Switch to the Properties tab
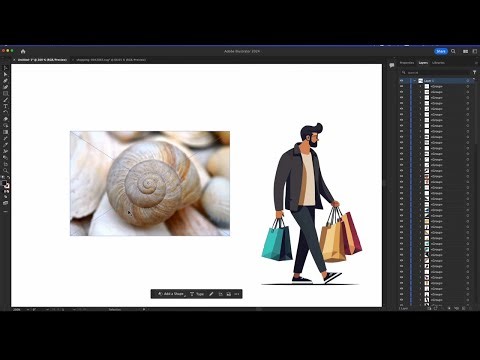The height and width of the screenshot is (360, 480). point(407,63)
